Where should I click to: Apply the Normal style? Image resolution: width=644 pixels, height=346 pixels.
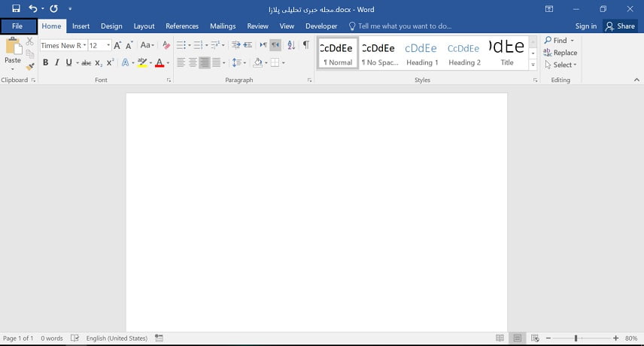[338, 53]
